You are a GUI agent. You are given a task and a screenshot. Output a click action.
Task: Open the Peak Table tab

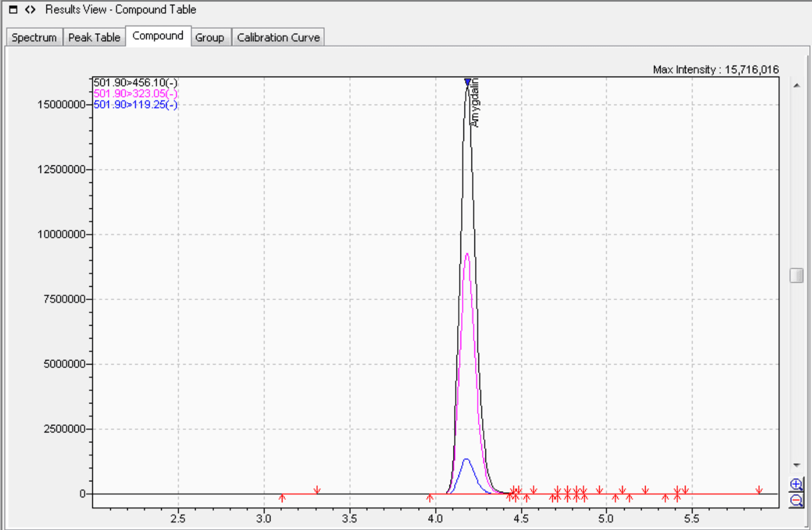tap(94, 37)
